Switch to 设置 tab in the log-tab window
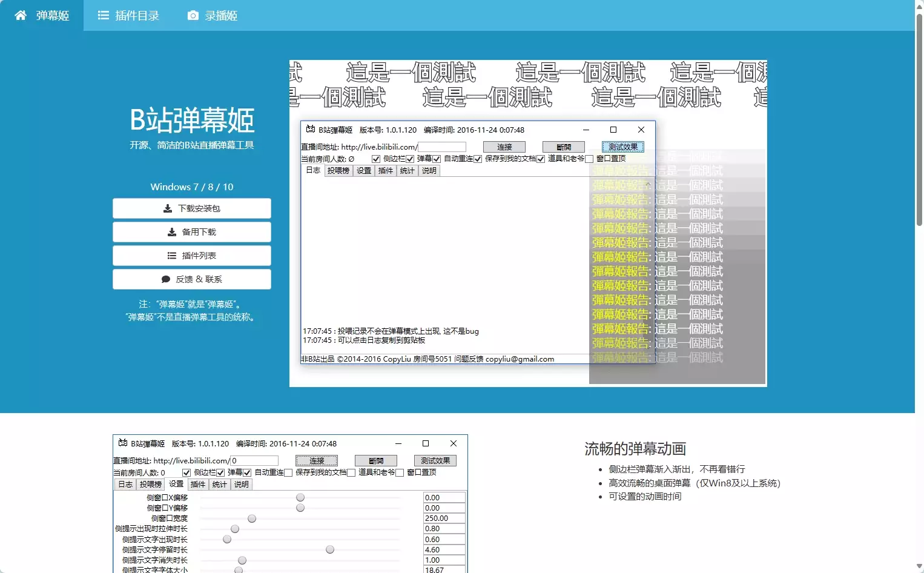Screen dimensions: 924x573 pos(364,171)
